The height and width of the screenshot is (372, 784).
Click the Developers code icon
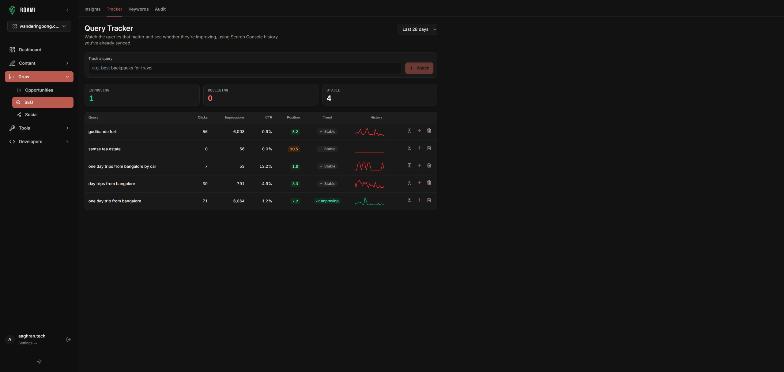point(12,142)
